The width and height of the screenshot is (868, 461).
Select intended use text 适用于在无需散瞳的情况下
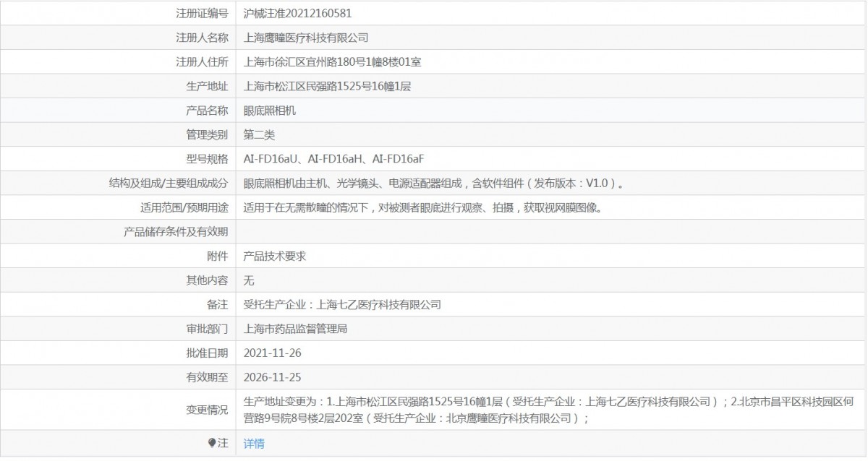[307, 207]
